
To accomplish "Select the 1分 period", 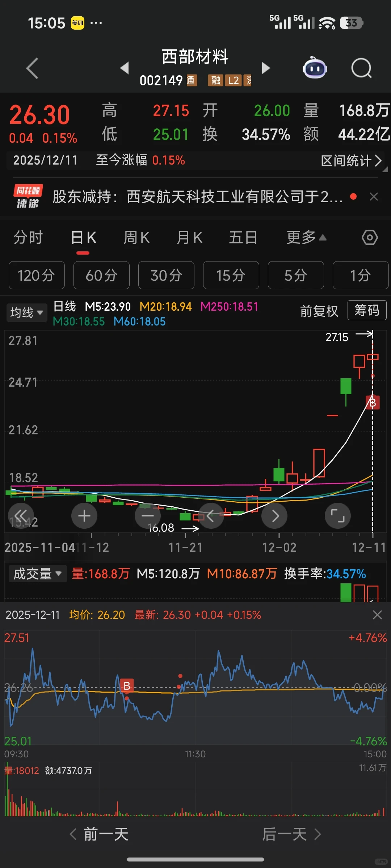I will point(361,275).
